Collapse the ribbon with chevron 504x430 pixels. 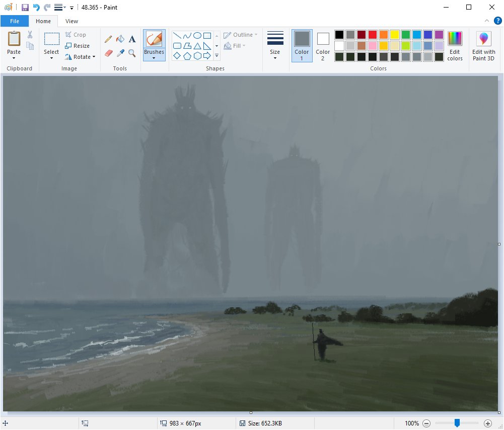click(x=487, y=21)
